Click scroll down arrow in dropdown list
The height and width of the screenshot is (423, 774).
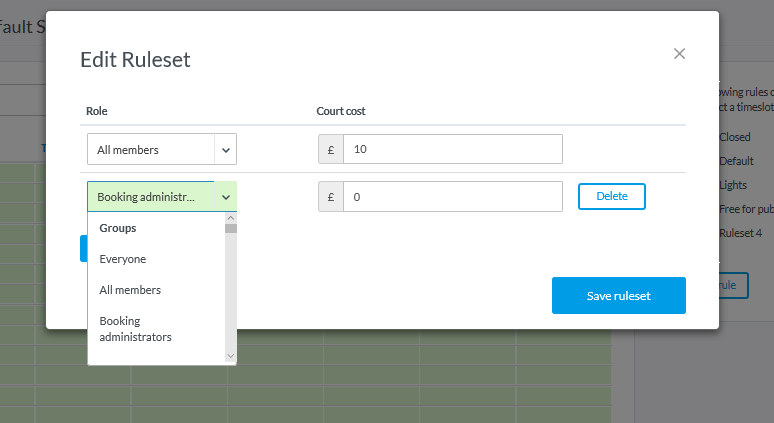tap(231, 356)
